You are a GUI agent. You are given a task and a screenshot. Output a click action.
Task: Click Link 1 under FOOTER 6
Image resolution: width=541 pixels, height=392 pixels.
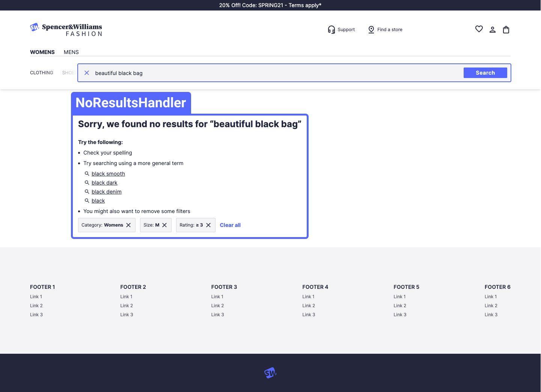[x=491, y=297]
